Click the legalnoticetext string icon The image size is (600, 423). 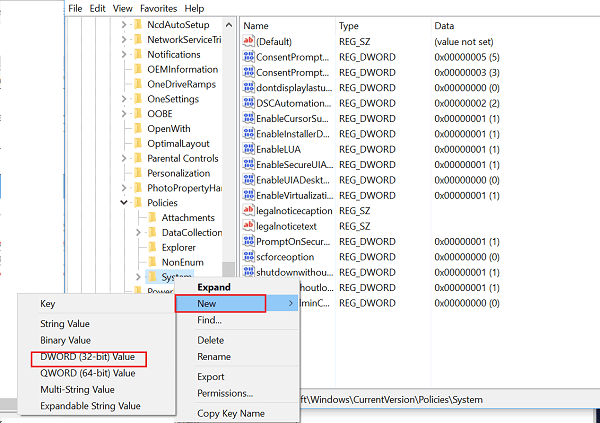248,226
